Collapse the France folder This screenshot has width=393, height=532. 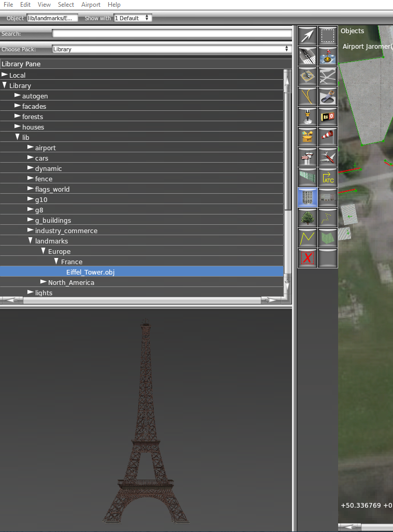(56, 261)
